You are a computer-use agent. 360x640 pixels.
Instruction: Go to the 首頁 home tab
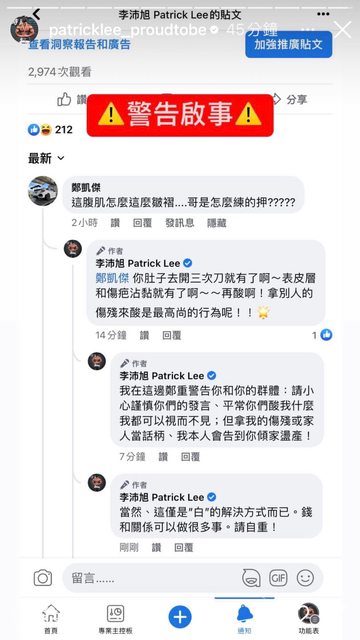pos(51,619)
